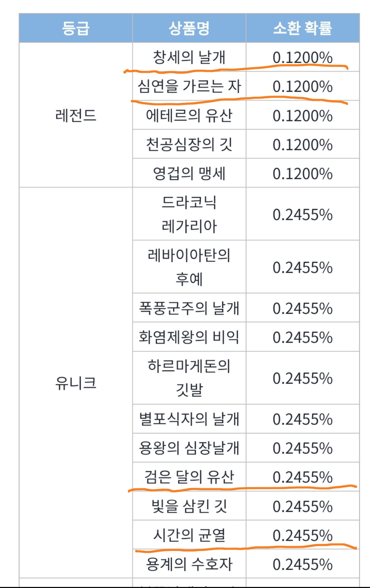Select the 드라코닉 레가리아 item cell

(189, 214)
